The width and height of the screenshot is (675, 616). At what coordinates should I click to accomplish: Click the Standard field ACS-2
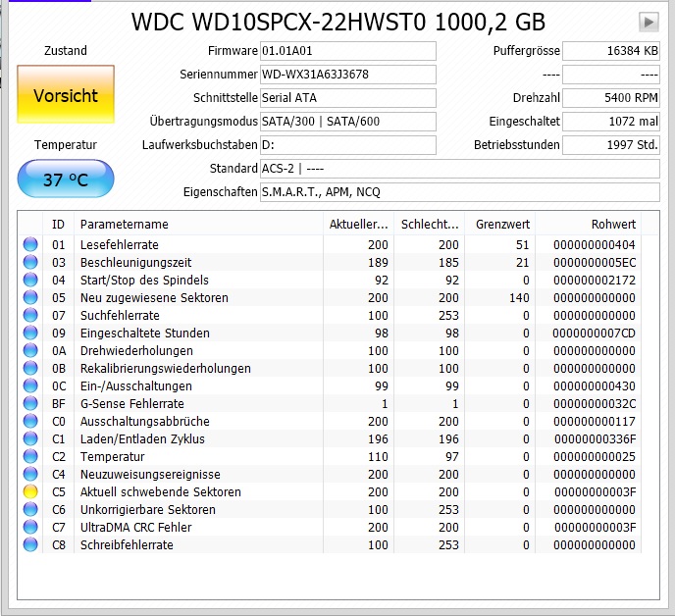point(460,169)
